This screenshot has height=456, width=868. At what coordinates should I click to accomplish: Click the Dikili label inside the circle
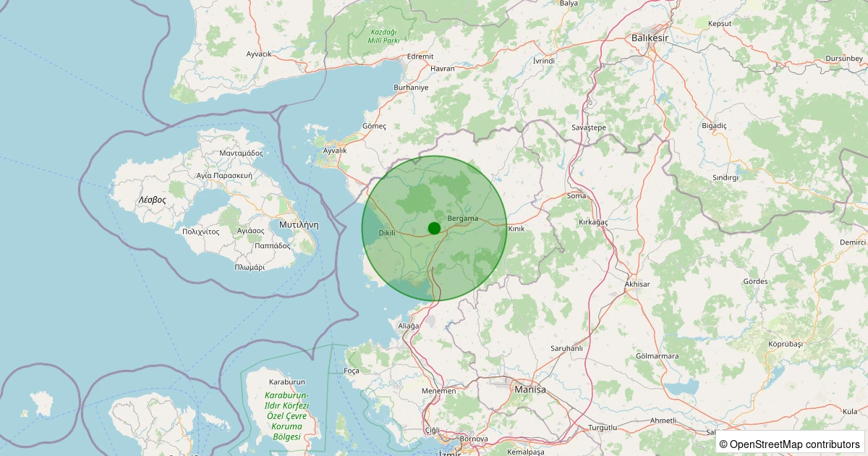(387, 233)
